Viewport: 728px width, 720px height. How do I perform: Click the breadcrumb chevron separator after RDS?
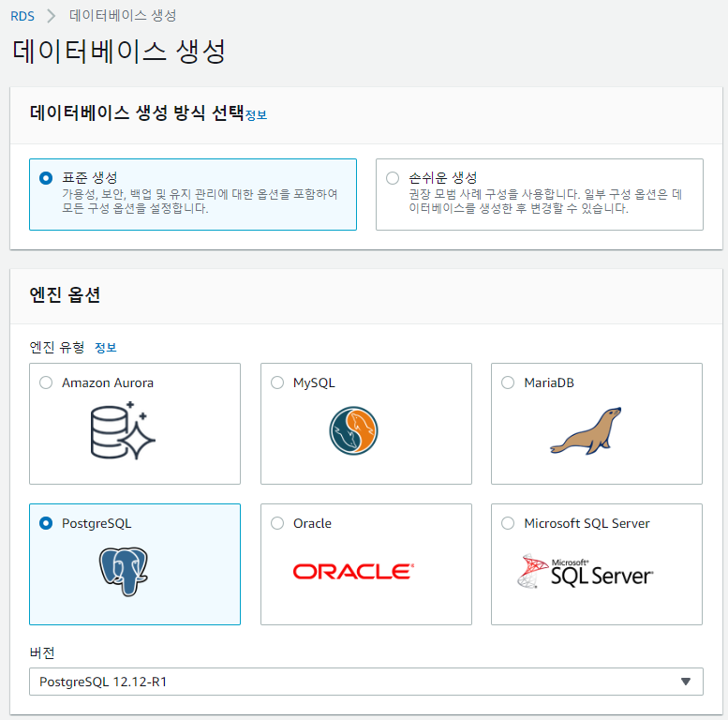coord(52,16)
